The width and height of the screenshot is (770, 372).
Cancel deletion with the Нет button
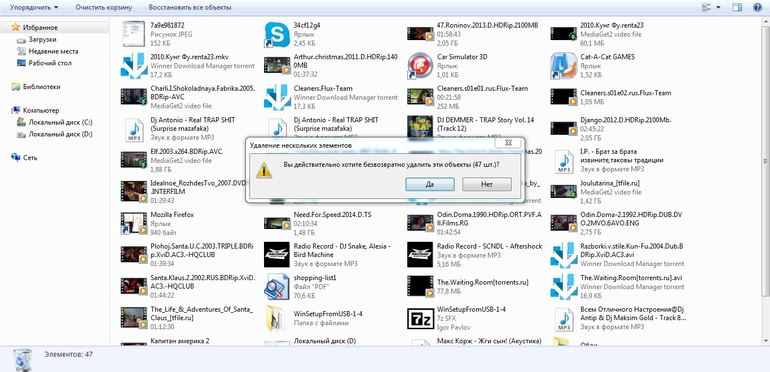[487, 185]
